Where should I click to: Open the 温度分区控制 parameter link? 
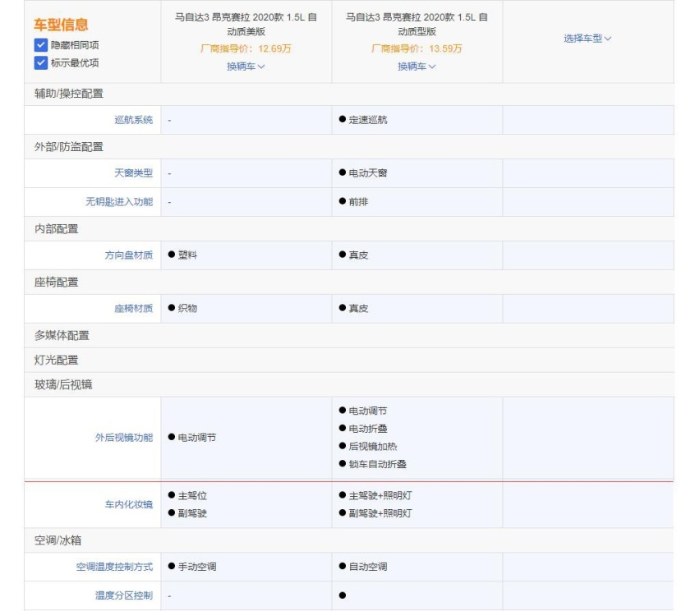point(124,595)
